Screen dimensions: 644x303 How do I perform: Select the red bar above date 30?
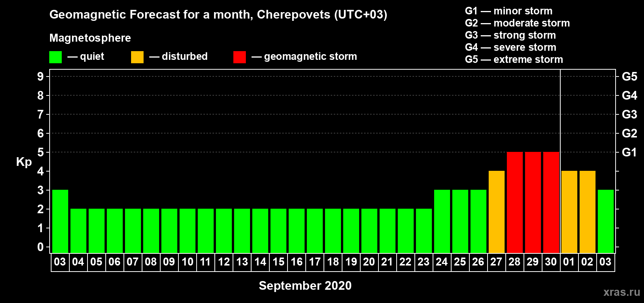point(551,202)
